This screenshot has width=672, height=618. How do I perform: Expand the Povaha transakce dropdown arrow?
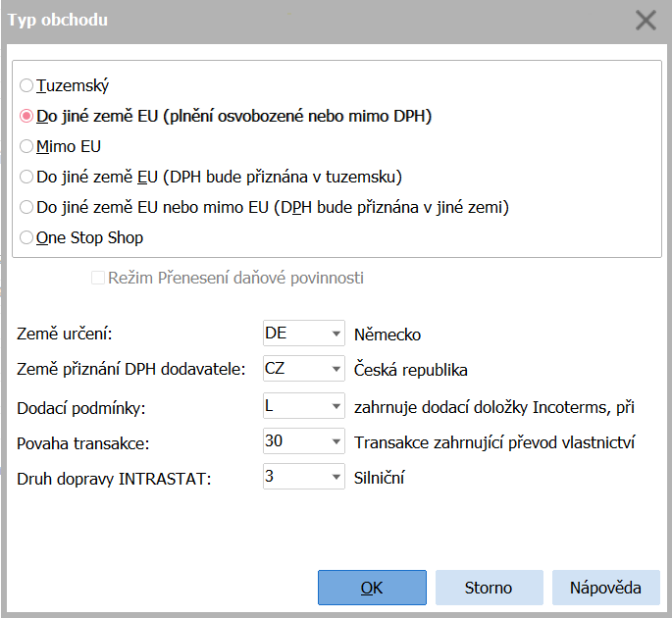click(x=336, y=442)
